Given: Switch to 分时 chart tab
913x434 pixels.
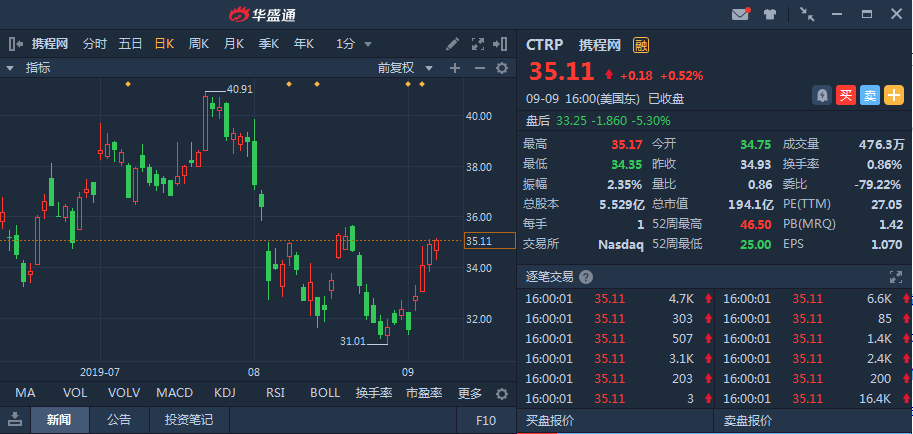Looking at the screenshot, I should [x=95, y=44].
